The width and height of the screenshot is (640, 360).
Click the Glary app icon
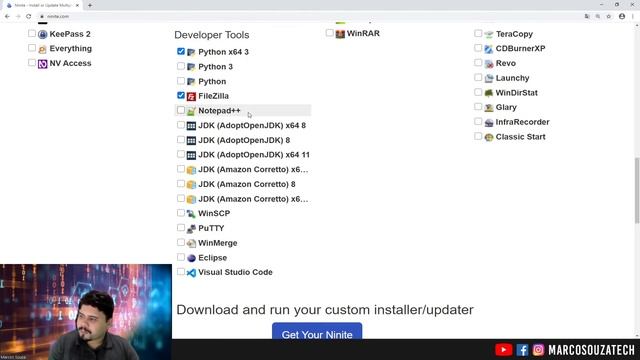pos(489,108)
